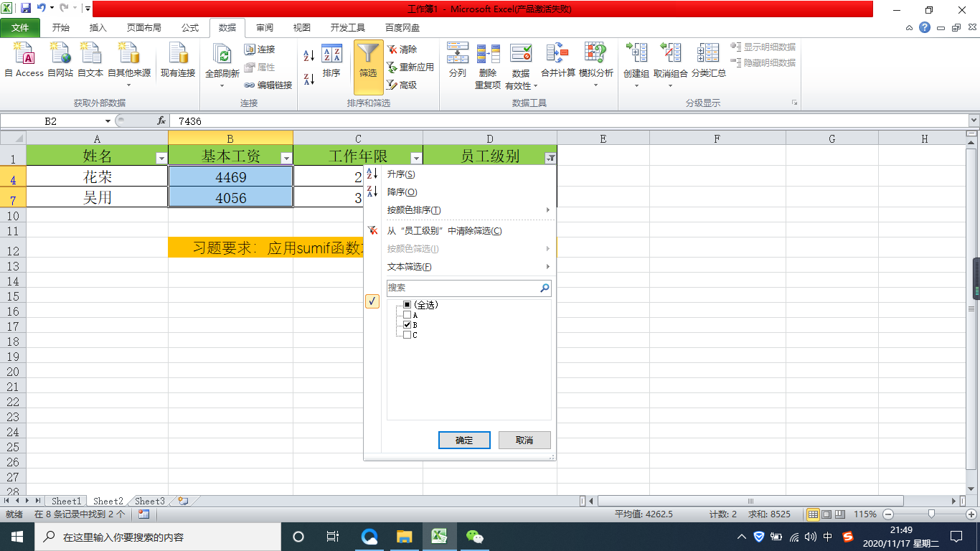The image size is (980, 551).
Task: Open 高级 advanced filter
Action: [x=402, y=85]
